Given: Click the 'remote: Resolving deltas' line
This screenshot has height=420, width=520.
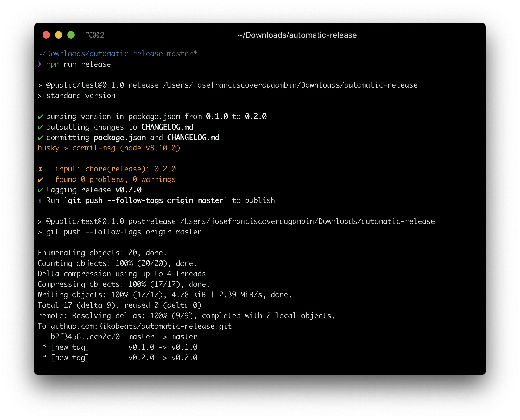Looking at the screenshot, I should pyautogui.click(x=186, y=316).
